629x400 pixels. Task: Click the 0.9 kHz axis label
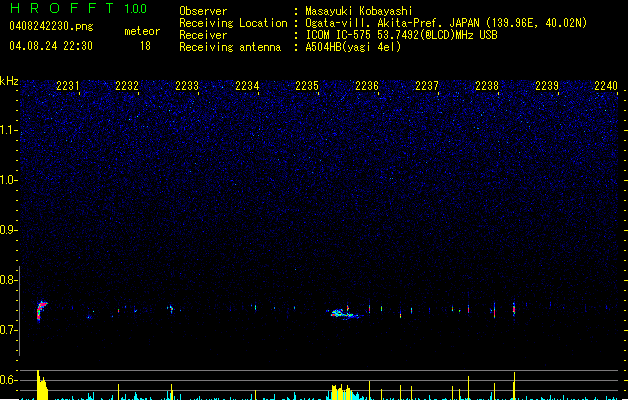8,230
